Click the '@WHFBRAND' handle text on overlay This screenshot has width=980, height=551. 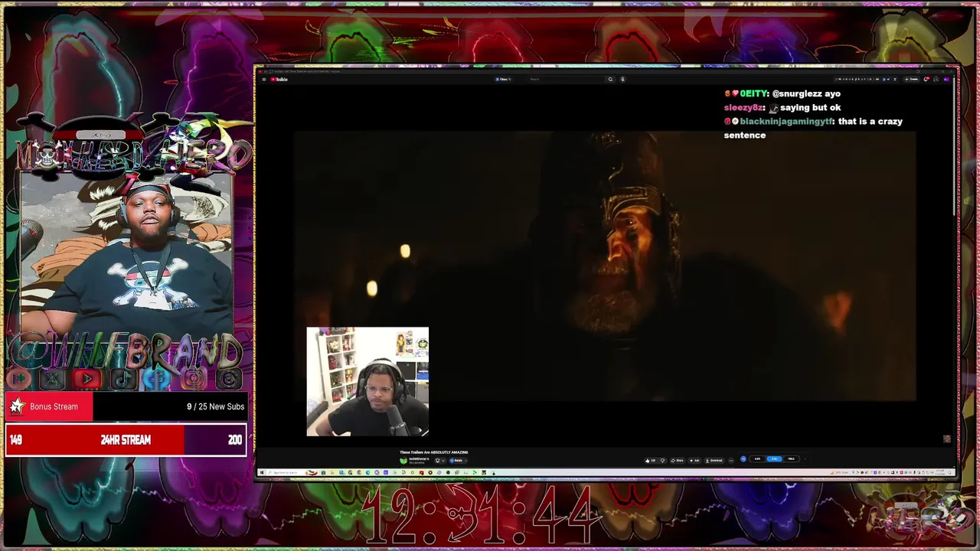pyautogui.click(x=126, y=352)
